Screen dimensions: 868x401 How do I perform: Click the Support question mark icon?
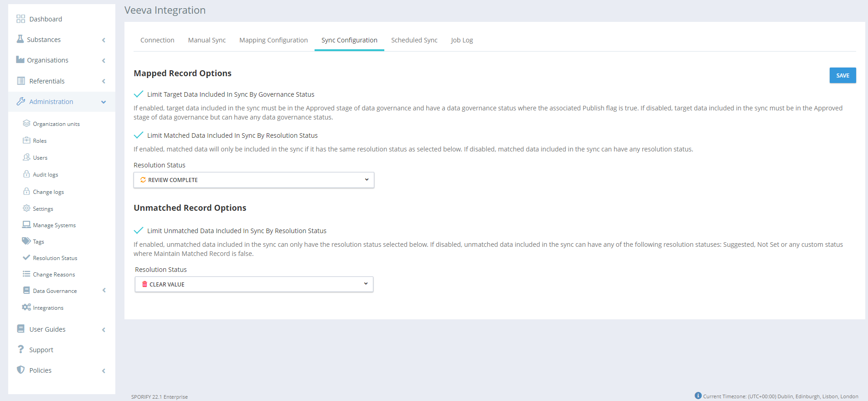pyautogui.click(x=21, y=349)
